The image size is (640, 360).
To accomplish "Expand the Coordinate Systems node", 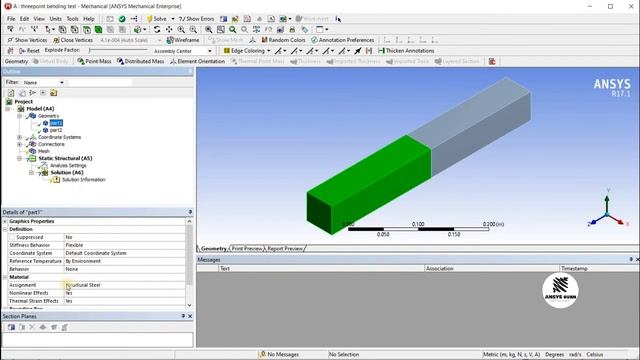I will pos(19,137).
